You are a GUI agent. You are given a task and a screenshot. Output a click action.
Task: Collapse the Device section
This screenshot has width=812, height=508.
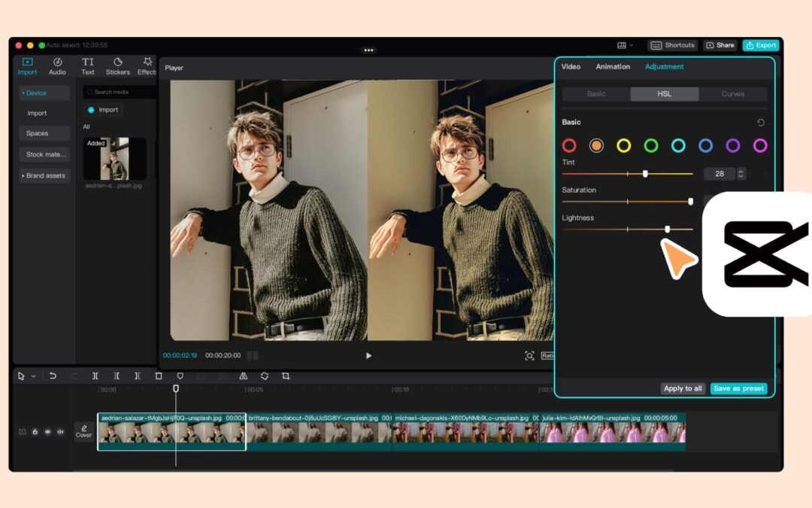point(44,93)
